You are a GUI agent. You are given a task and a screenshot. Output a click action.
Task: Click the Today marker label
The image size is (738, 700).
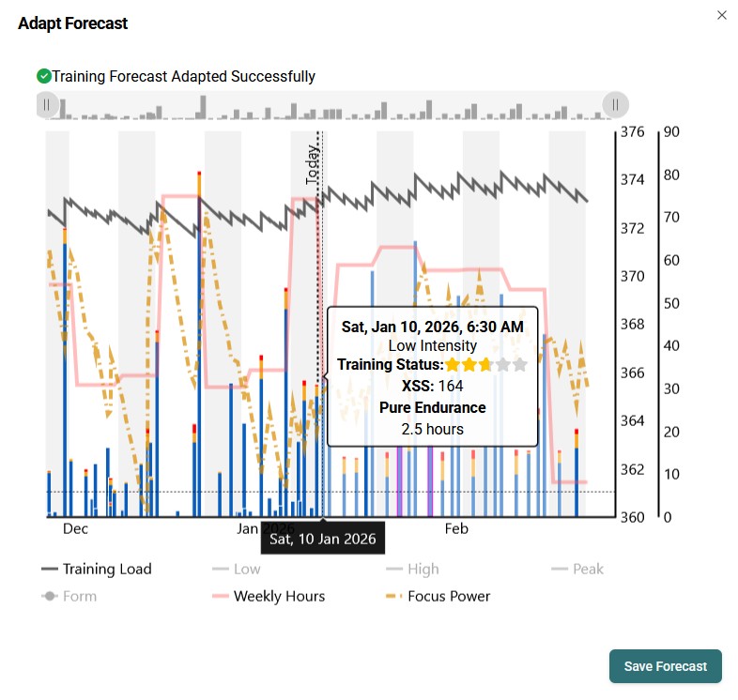(313, 165)
